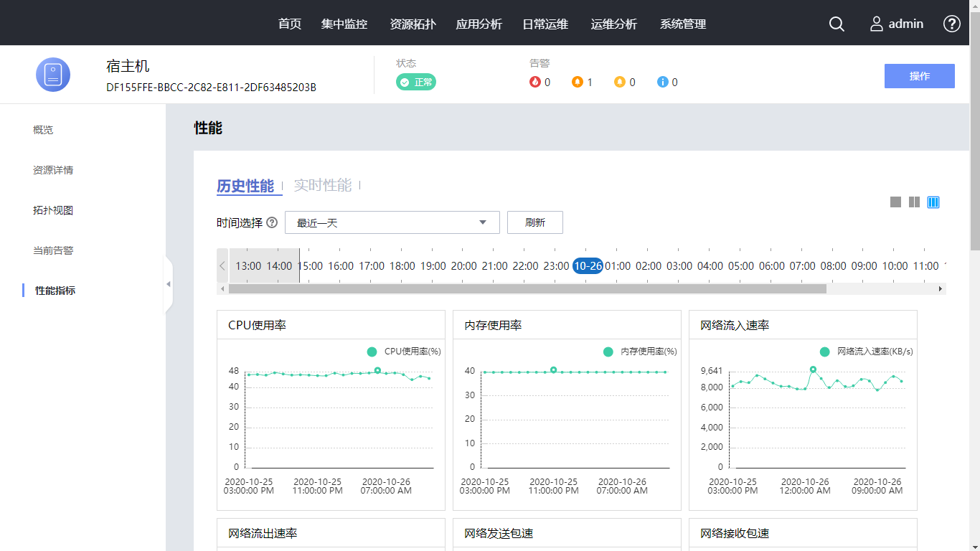This screenshot has width=980, height=551.
Task: Click the red critical alarm icon
Action: (534, 82)
